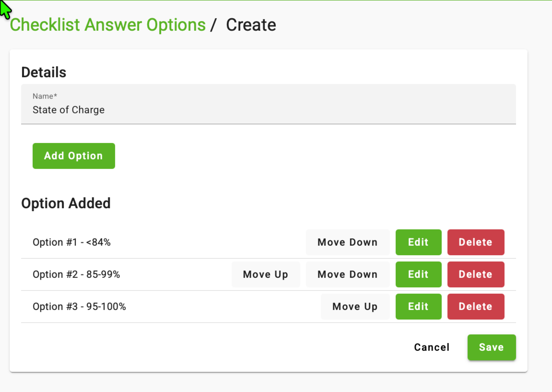Move Option #2 up
Image resolution: width=552 pixels, height=392 pixels.
pyautogui.click(x=266, y=274)
